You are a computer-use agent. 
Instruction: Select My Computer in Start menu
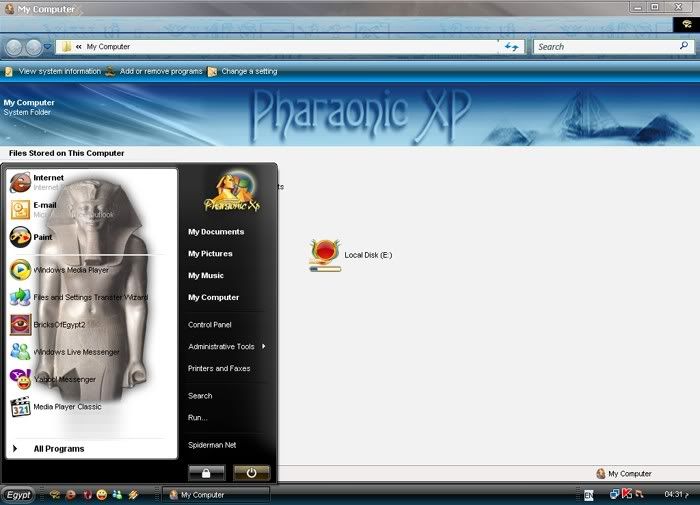[x=213, y=297]
